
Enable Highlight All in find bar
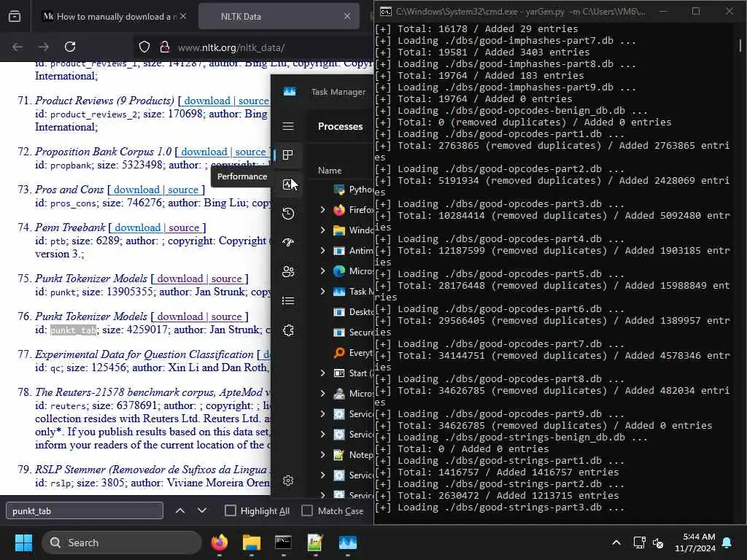click(230, 510)
